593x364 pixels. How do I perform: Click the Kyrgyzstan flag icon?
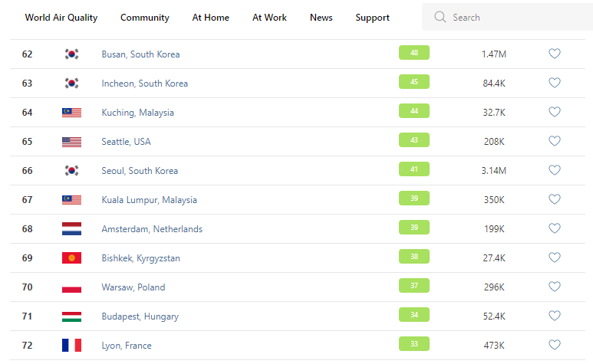click(x=71, y=258)
